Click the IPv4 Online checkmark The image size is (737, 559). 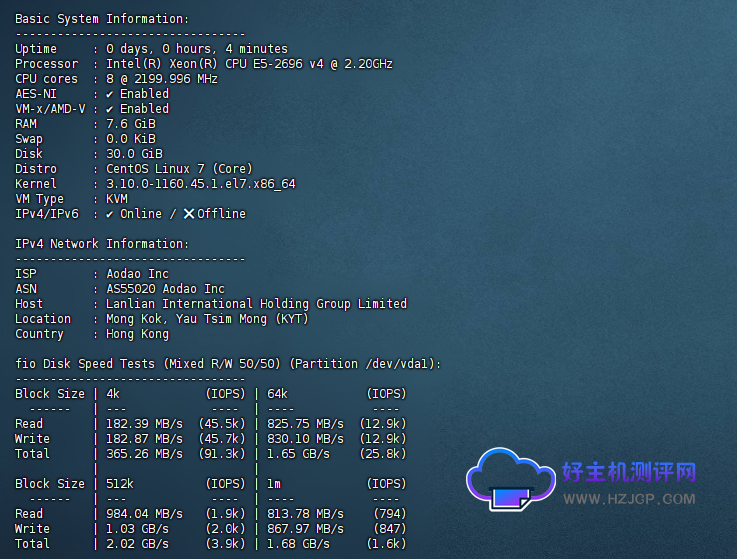(110, 213)
